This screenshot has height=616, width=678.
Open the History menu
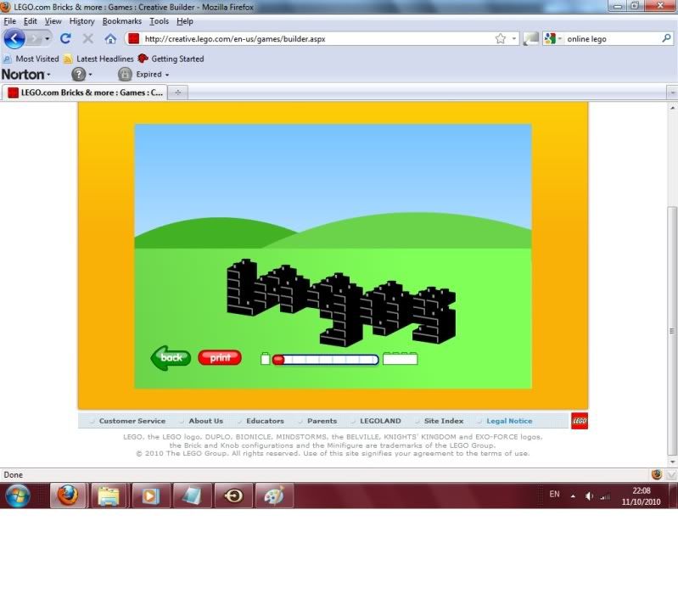(81, 21)
